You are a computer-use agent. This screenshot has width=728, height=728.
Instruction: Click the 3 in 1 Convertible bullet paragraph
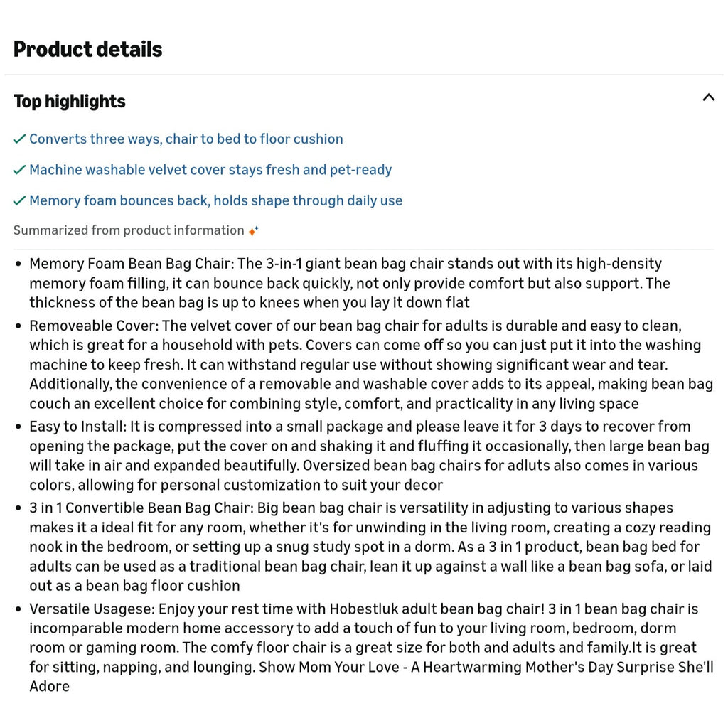click(370, 547)
